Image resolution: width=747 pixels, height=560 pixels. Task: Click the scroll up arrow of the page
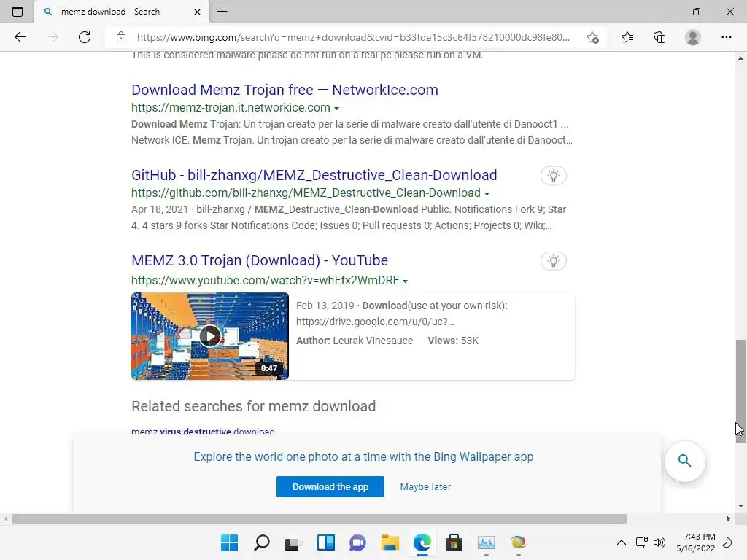tap(740, 58)
